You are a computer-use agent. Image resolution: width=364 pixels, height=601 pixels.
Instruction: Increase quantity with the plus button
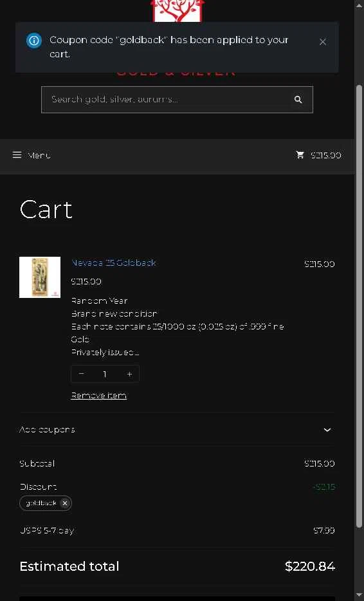point(129,374)
